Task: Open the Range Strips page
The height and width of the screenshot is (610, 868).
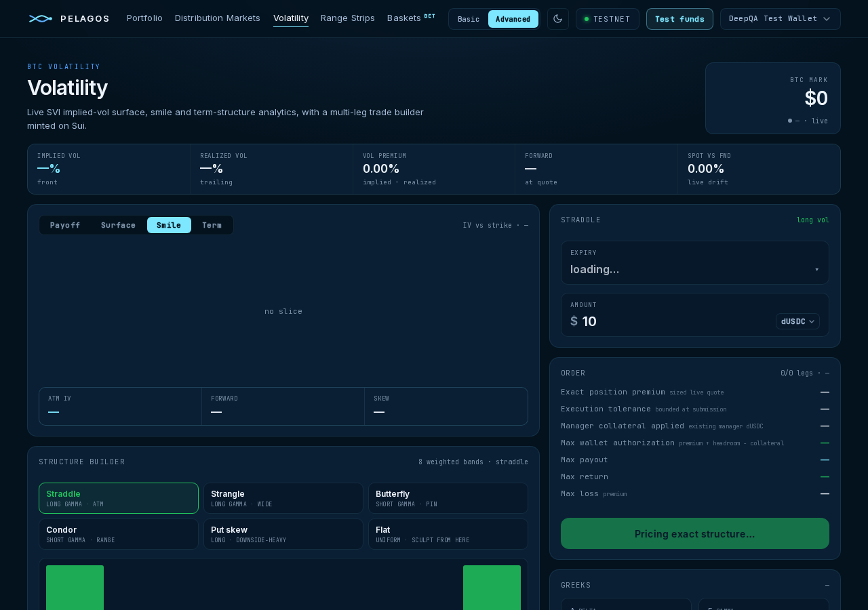Action: (x=348, y=18)
